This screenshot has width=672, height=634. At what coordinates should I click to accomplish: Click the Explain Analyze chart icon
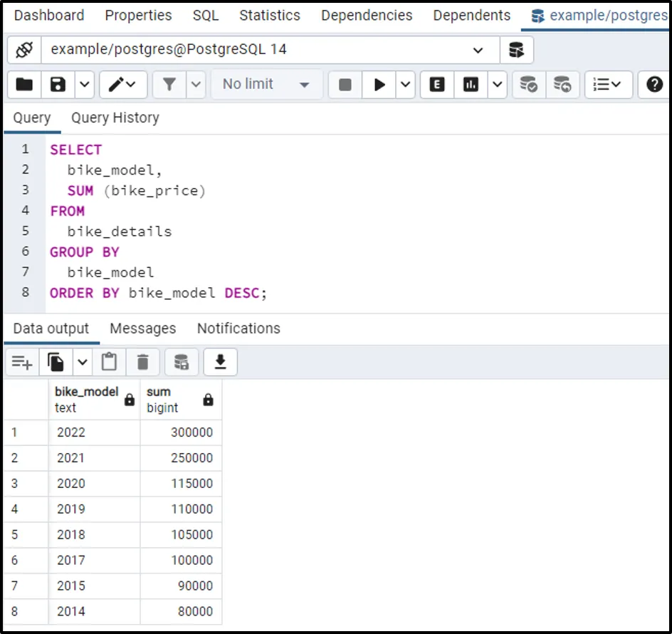(471, 85)
